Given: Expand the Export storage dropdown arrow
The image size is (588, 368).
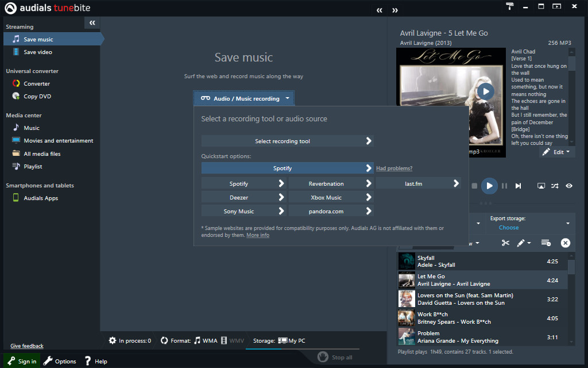Looking at the screenshot, I should coord(567,223).
